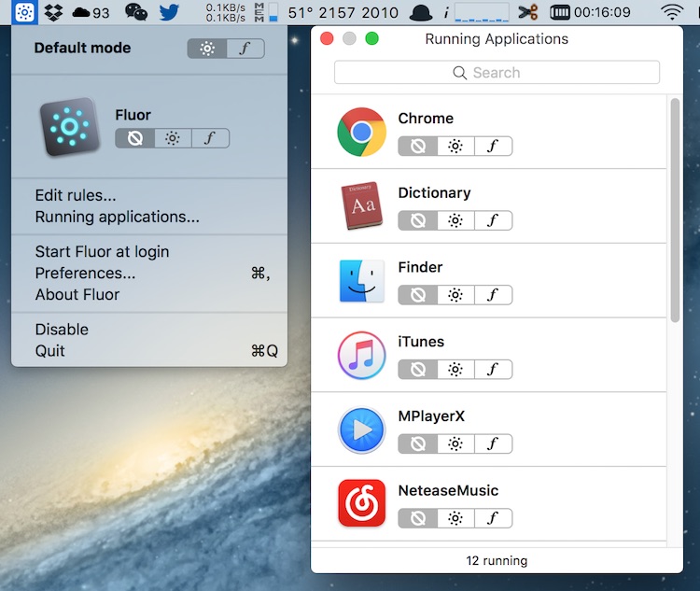Click the MPlayerX app icon
The width and height of the screenshot is (700, 591).
361,429
